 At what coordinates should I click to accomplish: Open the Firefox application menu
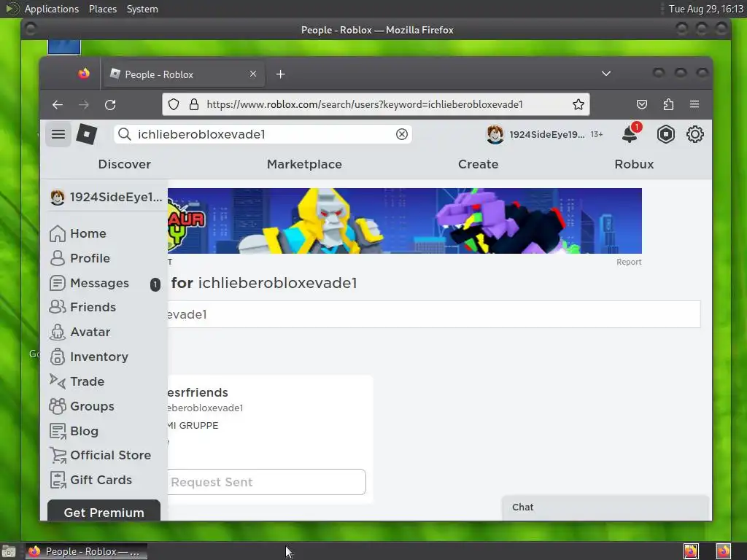point(694,104)
